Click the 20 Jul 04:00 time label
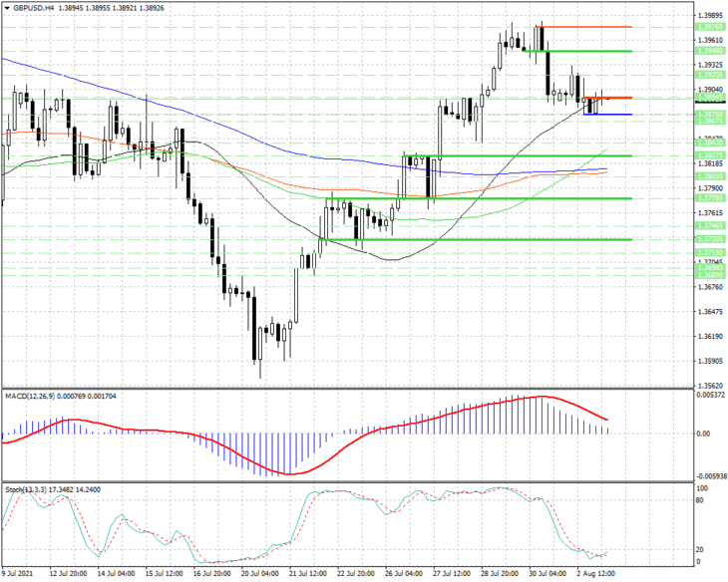The width and height of the screenshot is (728, 582). click(260, 574)
